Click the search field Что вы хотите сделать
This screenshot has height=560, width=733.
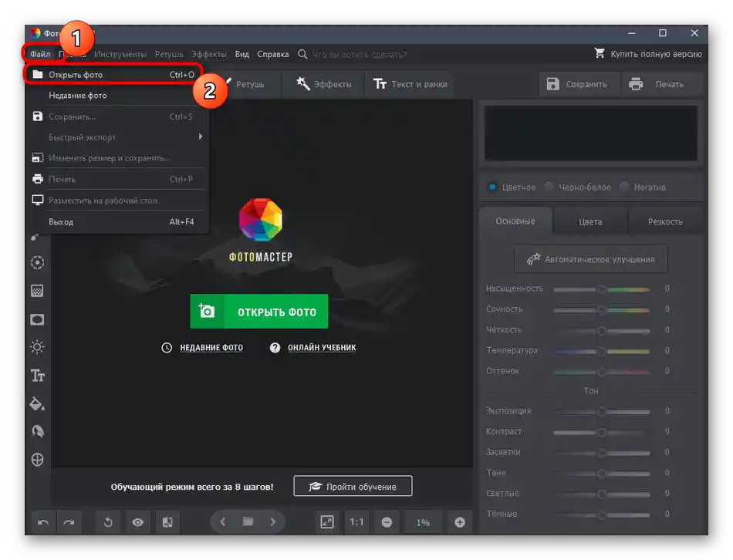pyautogui.click(x=359, y=55)
